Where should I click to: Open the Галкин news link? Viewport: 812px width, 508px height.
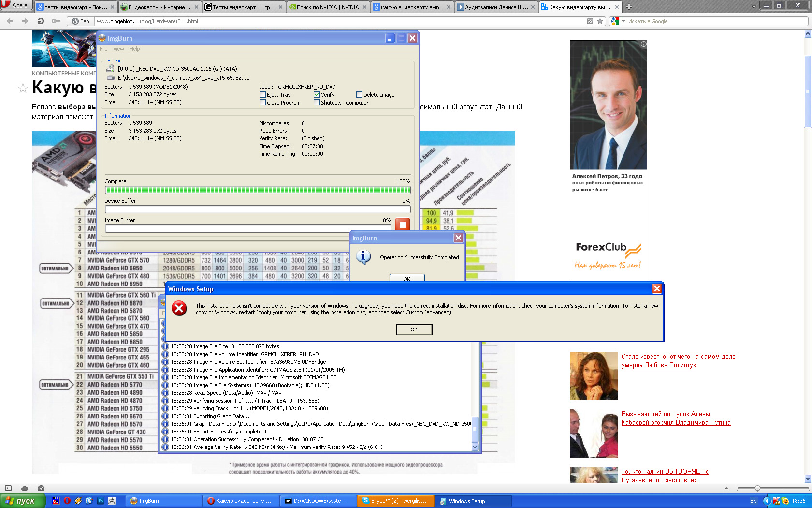point(665,476)
